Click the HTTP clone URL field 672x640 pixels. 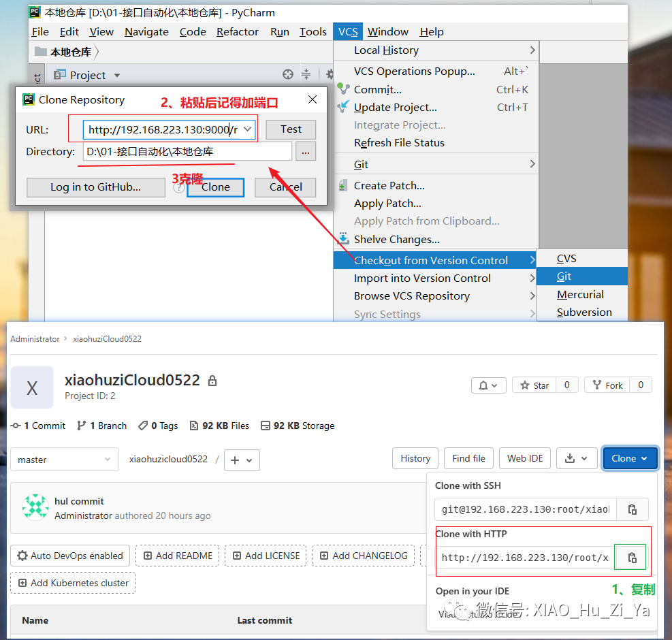tap(526, 558)
